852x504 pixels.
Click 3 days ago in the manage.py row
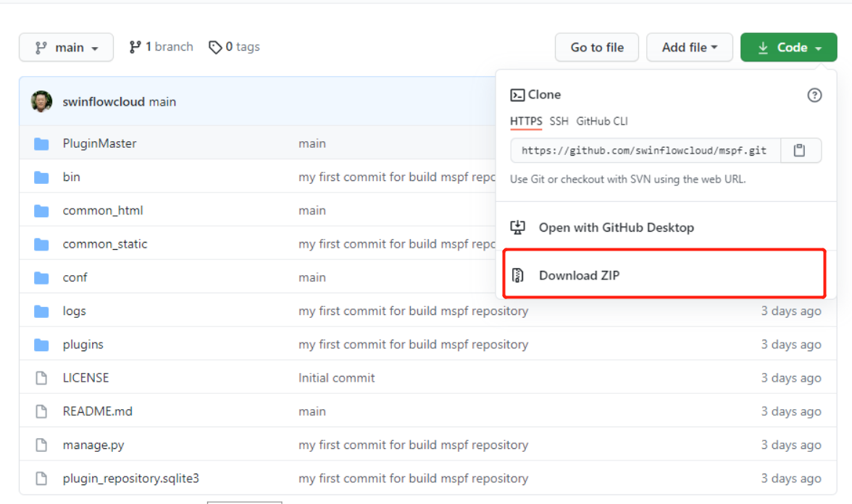(790, 445)
